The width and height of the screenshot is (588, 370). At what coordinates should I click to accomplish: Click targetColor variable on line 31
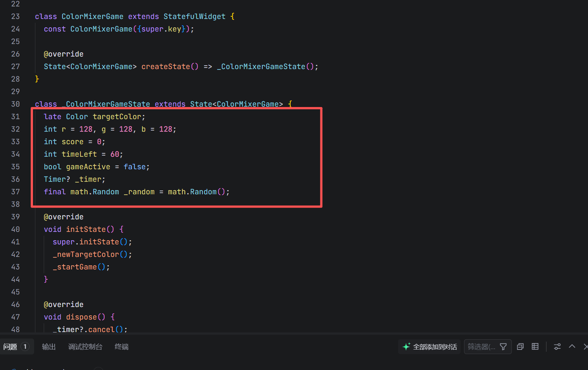click(117, 117)
